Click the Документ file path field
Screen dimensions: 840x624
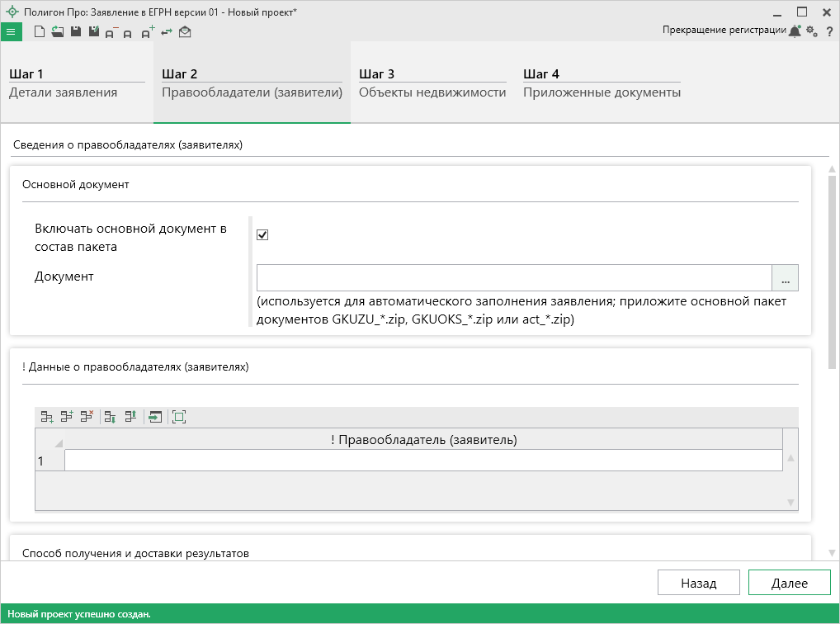(513, 278)
